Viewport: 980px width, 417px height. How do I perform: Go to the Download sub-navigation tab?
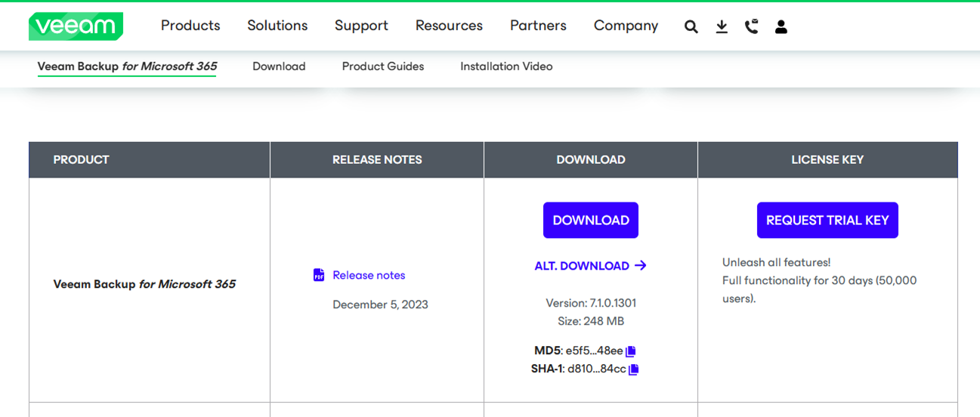(x=279, y=66)
